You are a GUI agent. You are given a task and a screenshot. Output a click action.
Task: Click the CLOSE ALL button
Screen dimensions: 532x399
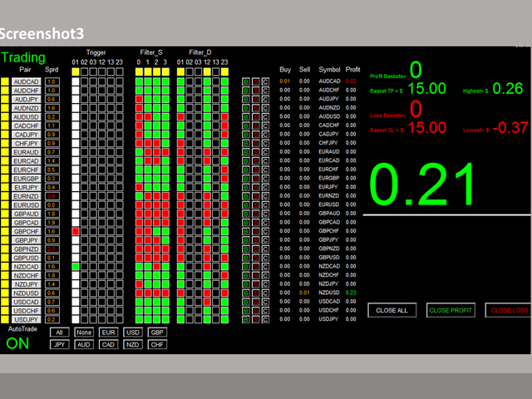(392, 310)
